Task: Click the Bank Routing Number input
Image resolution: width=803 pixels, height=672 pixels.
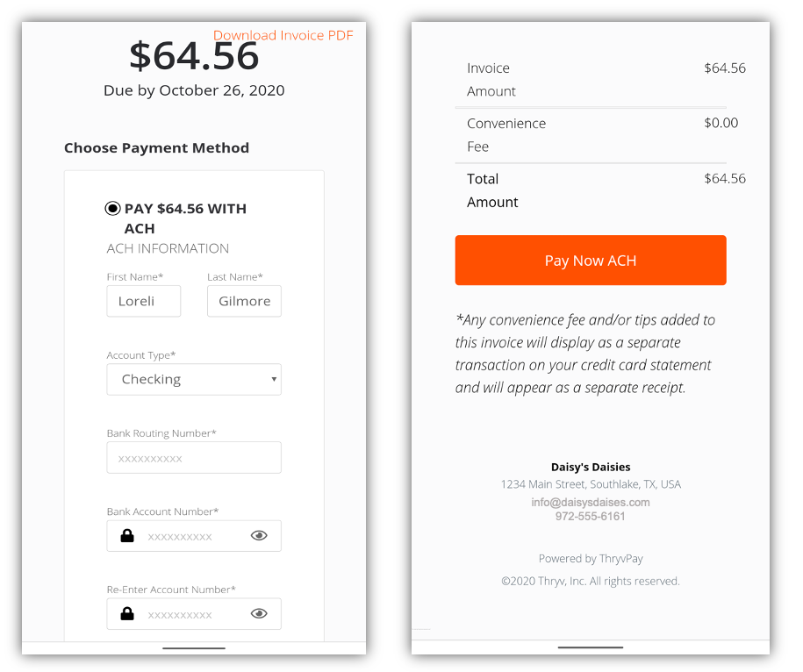Action: coord(194,458)
